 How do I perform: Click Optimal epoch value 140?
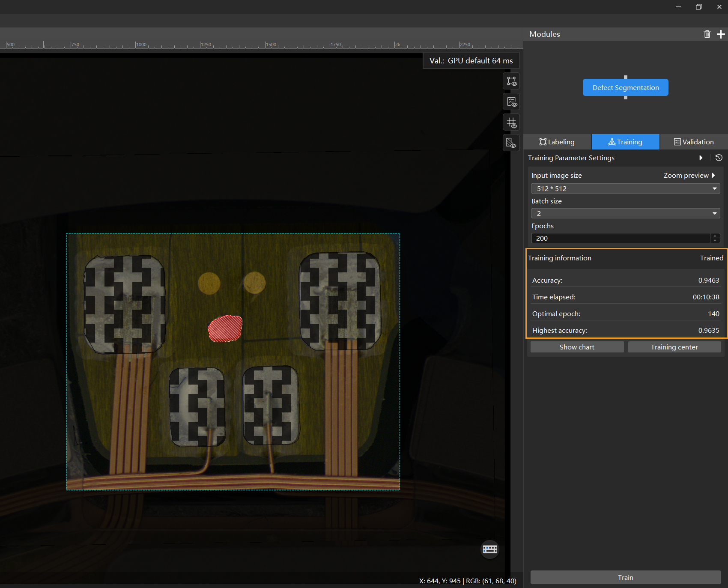(x=713, y=313)
